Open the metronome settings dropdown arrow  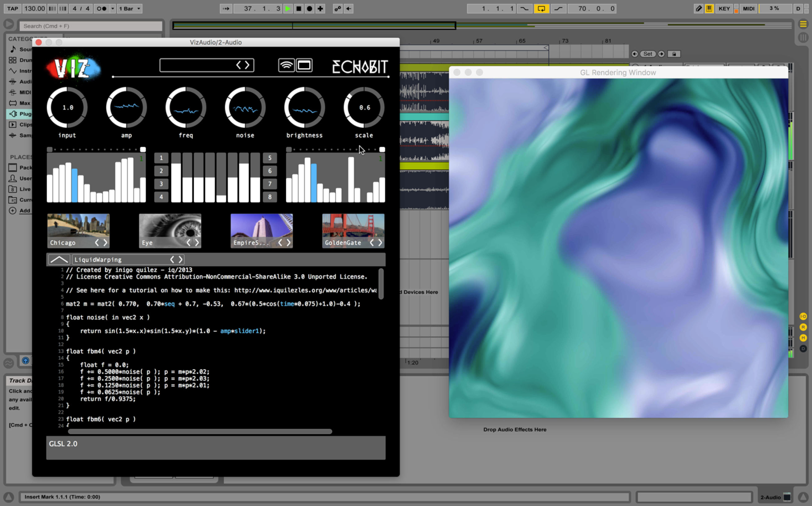coord(113,9)
